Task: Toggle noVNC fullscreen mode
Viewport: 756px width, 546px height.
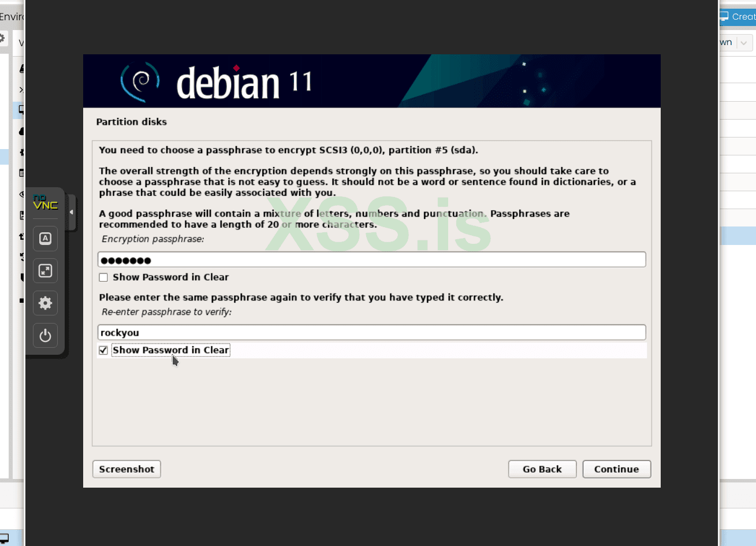Action: (45, 271)
